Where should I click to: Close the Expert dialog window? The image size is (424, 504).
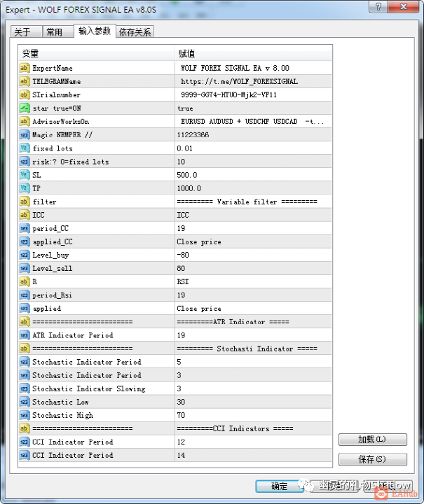click(404, 6)
